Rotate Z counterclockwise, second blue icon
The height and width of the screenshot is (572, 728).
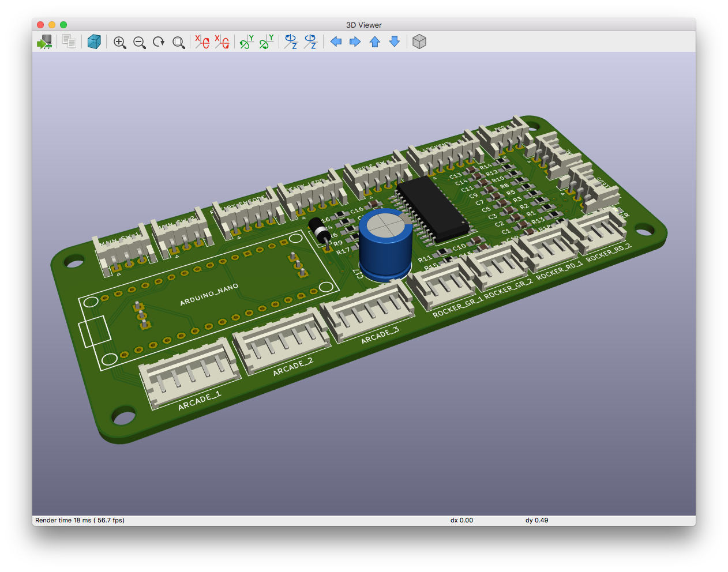(x=310, y=42)
